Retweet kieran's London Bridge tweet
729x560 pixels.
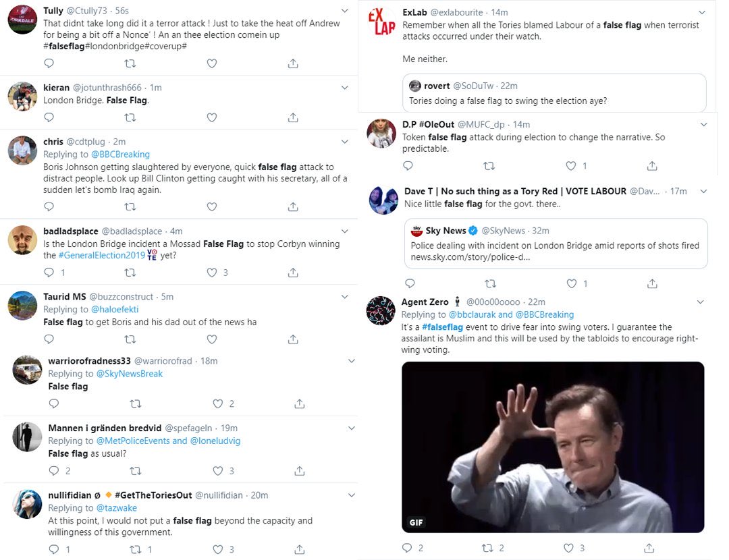pos(130,117)
